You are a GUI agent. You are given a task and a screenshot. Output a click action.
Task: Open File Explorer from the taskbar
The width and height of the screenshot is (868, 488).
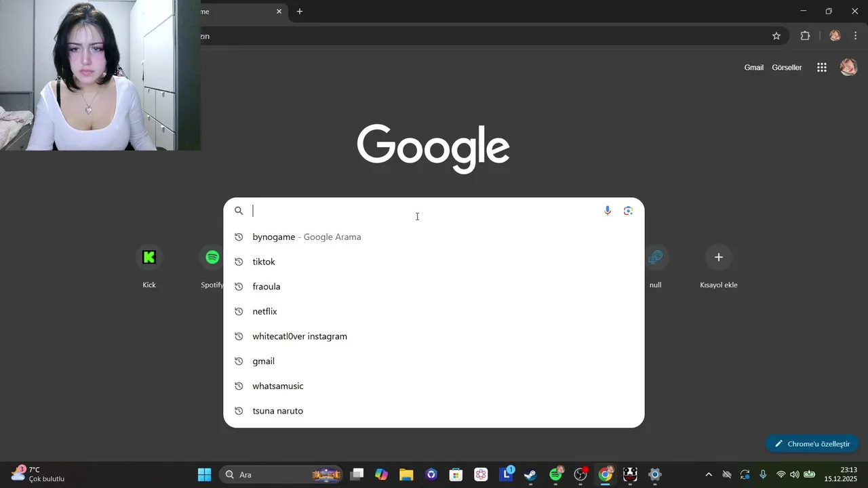406,474
